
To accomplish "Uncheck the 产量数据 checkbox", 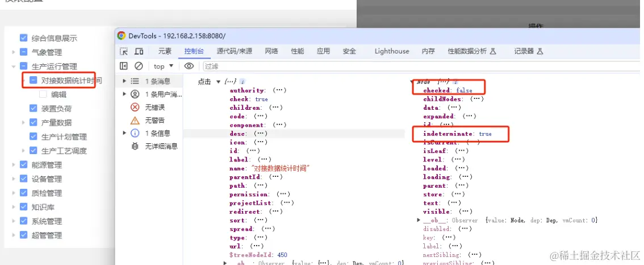I will pos(34,123).
